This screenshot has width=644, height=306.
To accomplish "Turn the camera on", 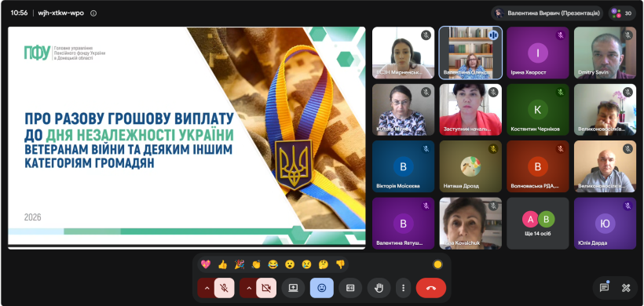I will coord(266,288).
